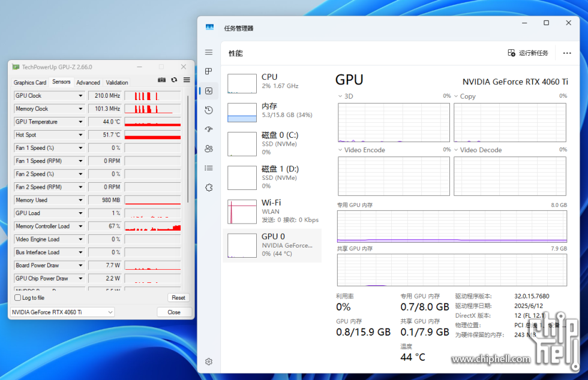Open the GPU Load sensor dropdown
Viewport: 588px width, 380px height.
click(x=80, y=213)
